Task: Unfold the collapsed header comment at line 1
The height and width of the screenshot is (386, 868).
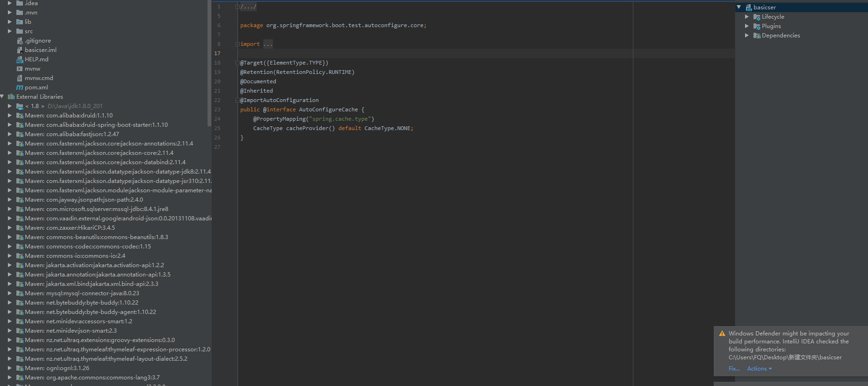Action: click(237, 7)
